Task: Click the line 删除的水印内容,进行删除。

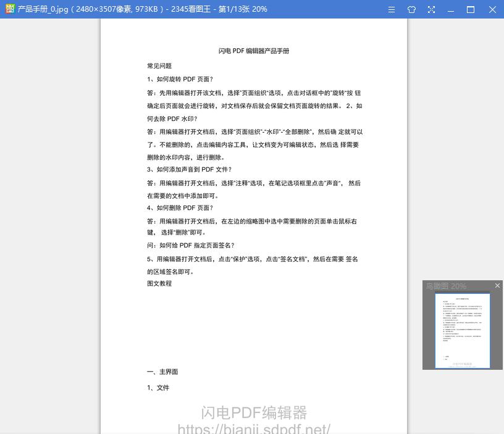Action: (x=186, y=157)
